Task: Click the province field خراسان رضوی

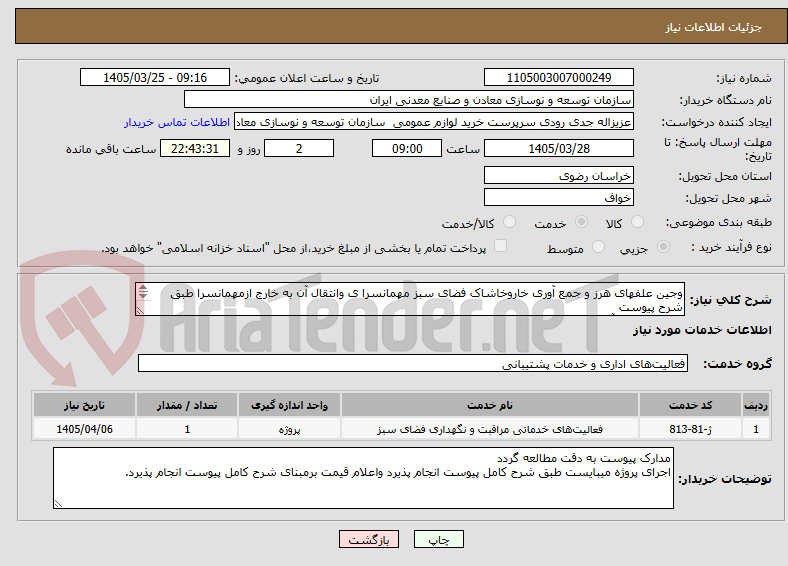Action: (558, 175)
